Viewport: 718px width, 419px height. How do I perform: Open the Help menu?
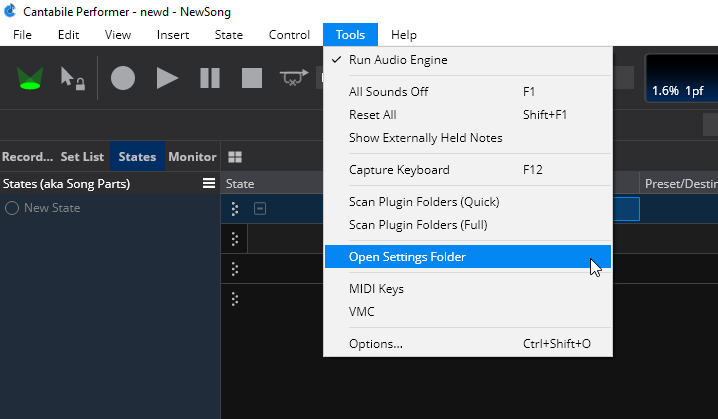(403, 35)
